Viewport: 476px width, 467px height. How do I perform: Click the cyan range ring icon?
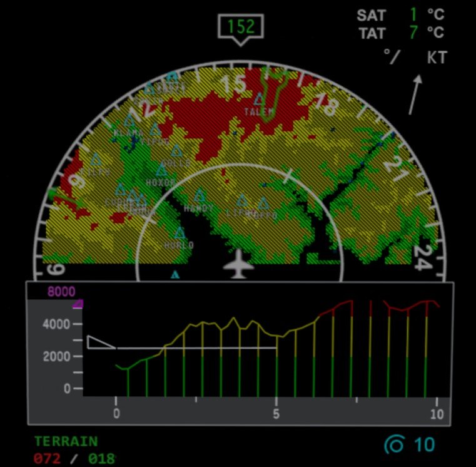(x=395, y=444)
